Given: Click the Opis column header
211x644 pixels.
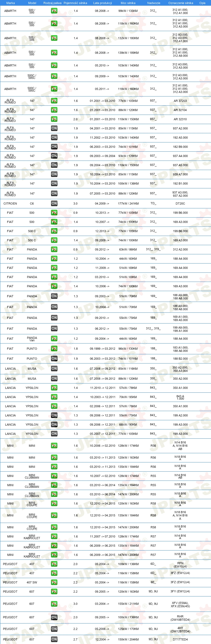Looking at the screenshot, I should pos(202,3).
